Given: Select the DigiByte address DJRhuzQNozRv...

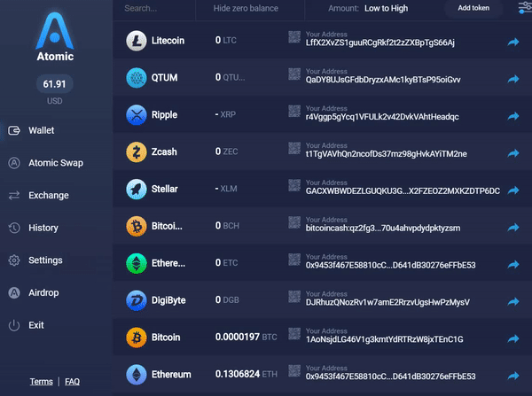Looking at the screenshot, I should [387, 302].
